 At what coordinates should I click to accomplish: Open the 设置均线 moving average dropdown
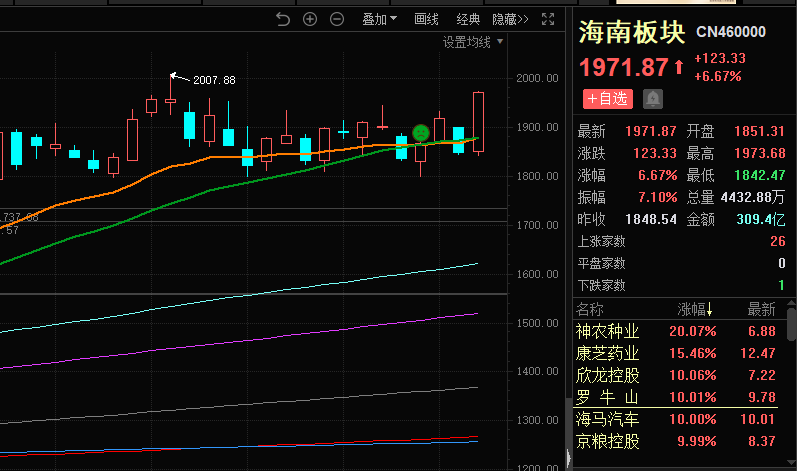(x=473, y=42)
